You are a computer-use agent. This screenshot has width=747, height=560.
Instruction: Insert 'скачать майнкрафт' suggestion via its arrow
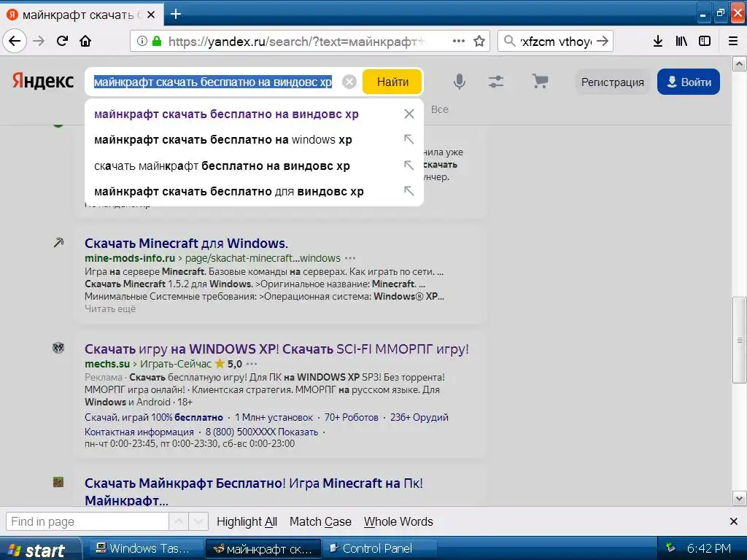point(409,166)
